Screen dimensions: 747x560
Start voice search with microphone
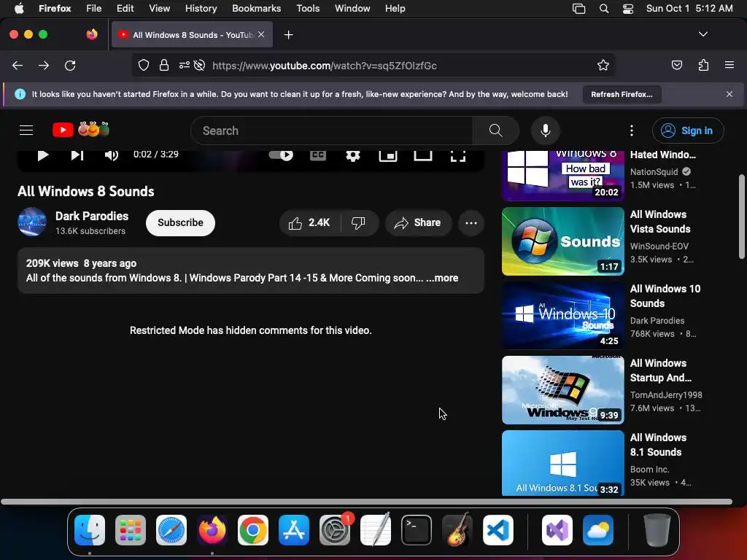pyautogui.click(x=546, y=131)
